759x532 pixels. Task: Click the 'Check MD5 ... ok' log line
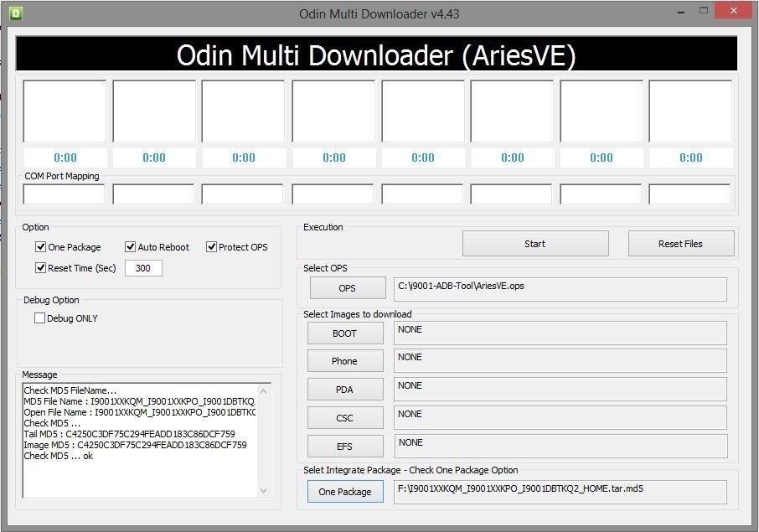58,456
